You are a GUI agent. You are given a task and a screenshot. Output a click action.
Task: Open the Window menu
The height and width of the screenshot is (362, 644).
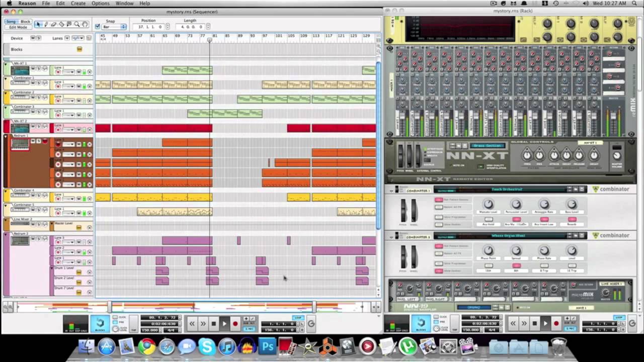click(x=124, y=4)
